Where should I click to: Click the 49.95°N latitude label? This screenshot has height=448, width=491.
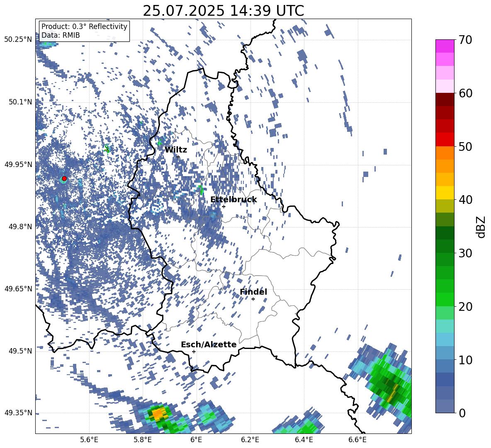click(x=18, y=164)
